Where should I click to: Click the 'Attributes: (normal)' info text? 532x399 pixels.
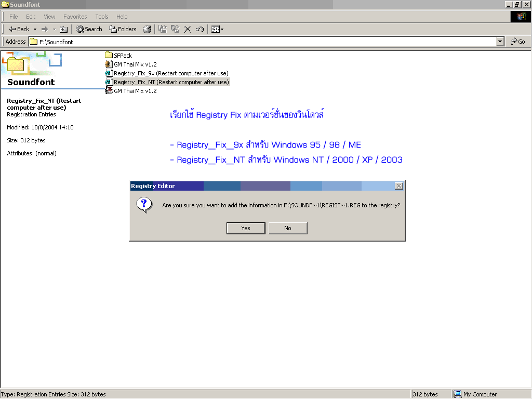[32, 153]
